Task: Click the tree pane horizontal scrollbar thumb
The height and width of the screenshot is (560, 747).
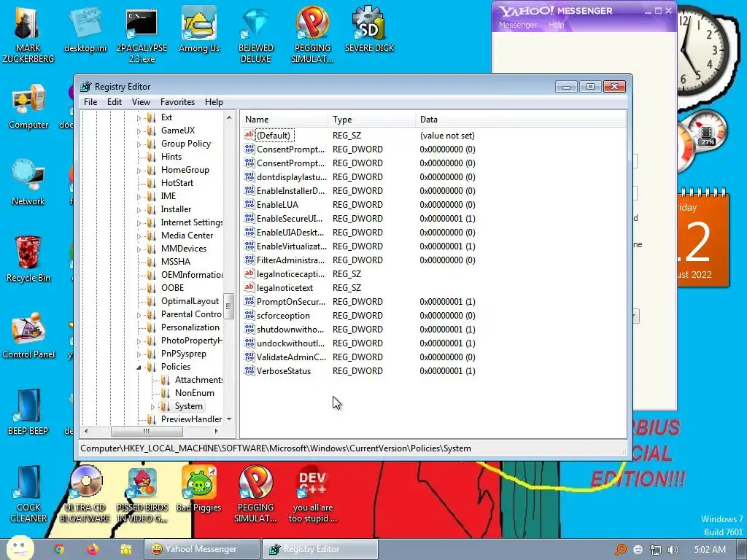Action: [x=147, y=431]
